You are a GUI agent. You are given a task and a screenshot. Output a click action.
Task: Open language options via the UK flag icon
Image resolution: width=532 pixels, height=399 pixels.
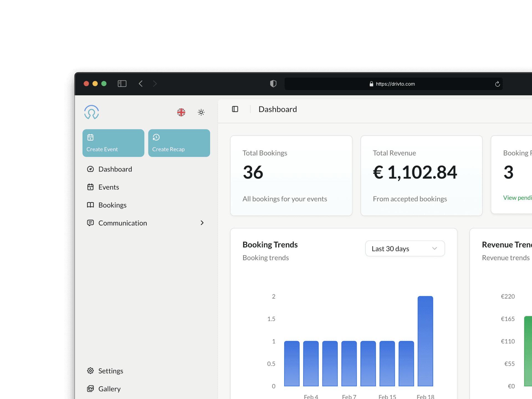click(x=181, y=112)
